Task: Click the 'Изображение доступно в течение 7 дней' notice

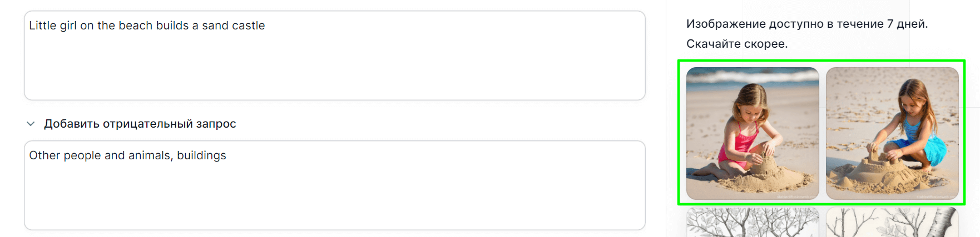Action: (807, 24)
